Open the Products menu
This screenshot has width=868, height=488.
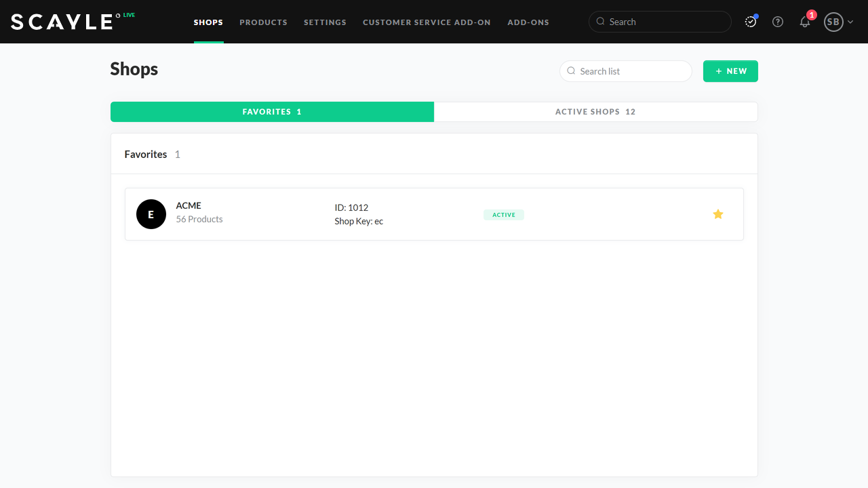pos(263,22)
